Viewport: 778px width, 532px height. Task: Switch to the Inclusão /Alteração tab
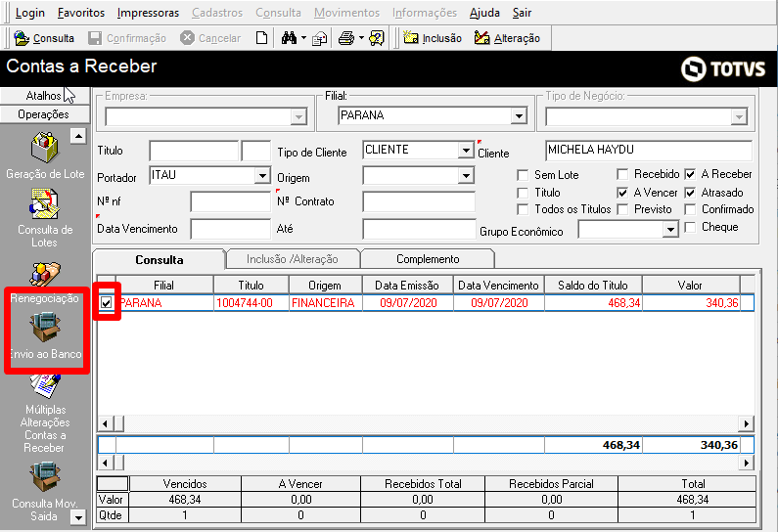pos(293,259)
